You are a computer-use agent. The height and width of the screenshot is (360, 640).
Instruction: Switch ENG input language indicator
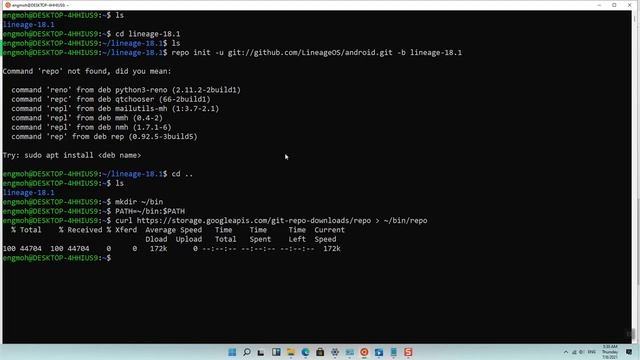(591, 352)
